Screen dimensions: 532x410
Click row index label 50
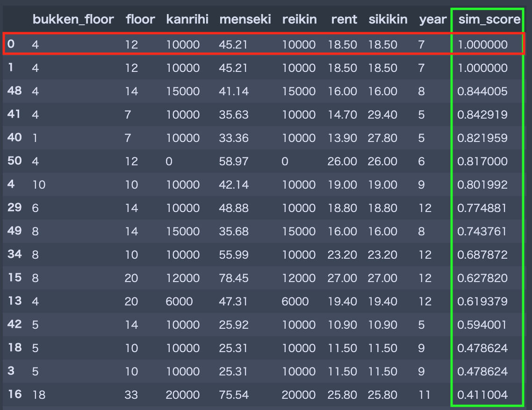click(x=14, y=161)
